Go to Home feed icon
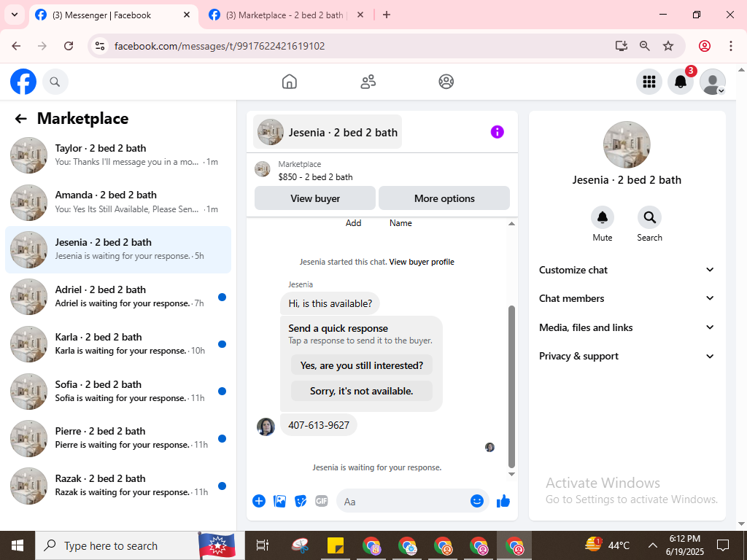This screenshot has width=747, height=560. coord(289,82)
